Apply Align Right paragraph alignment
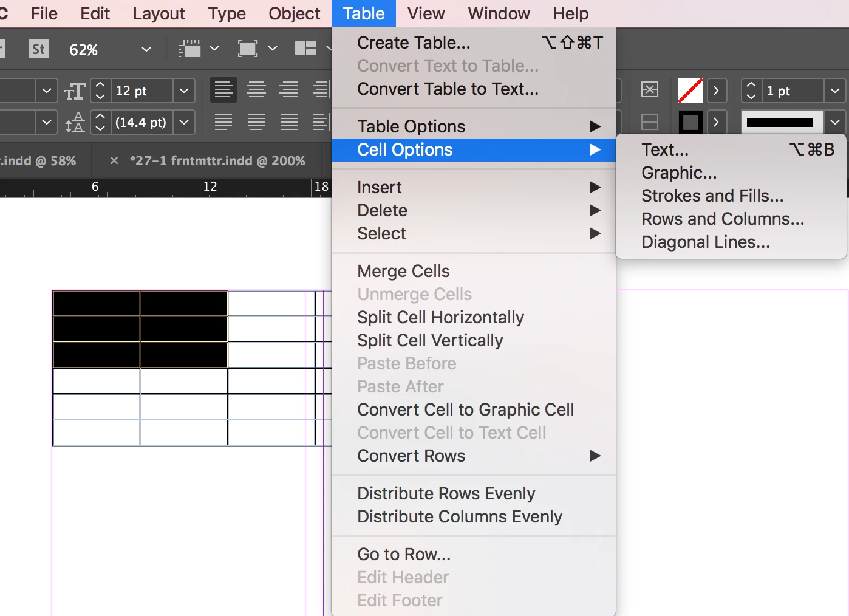This screenshot has height=616, width=849. tap(289, 90)
